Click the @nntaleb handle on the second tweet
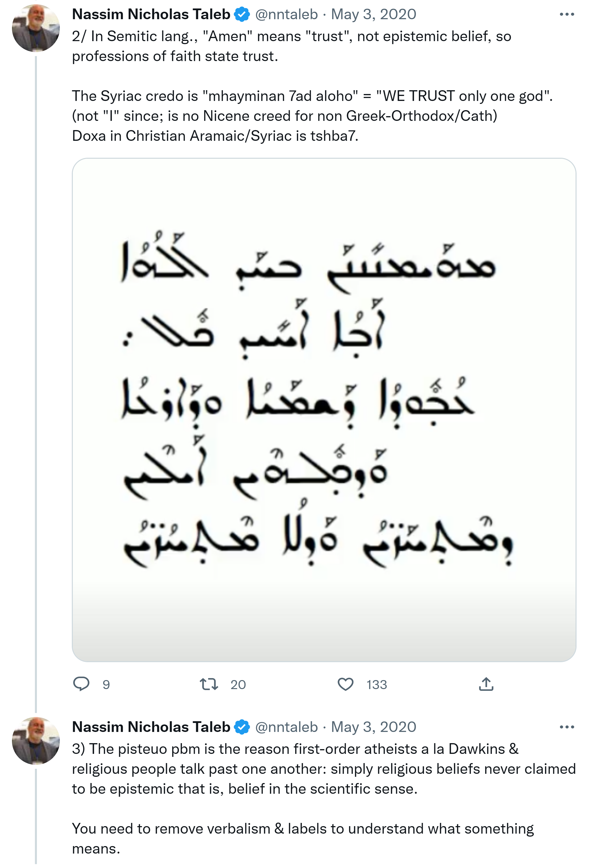589x868 pixels. (x=286, y=727)
